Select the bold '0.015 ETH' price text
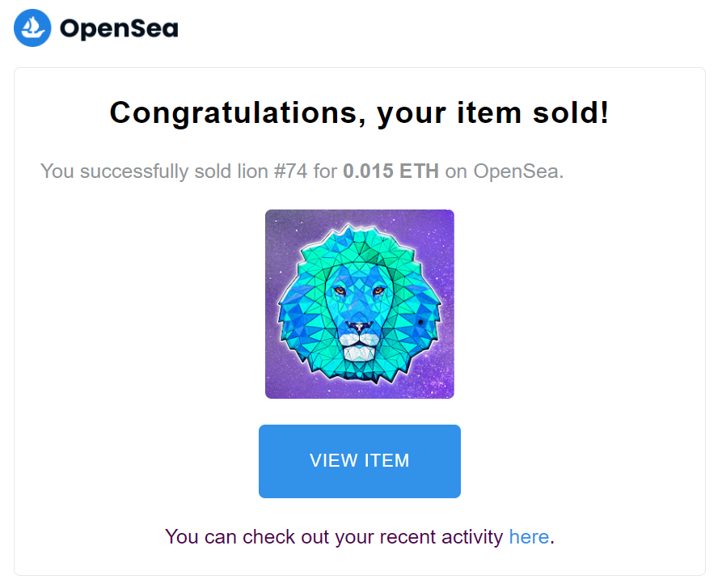This screenshot has width=722, height=588. click(391, 171)
